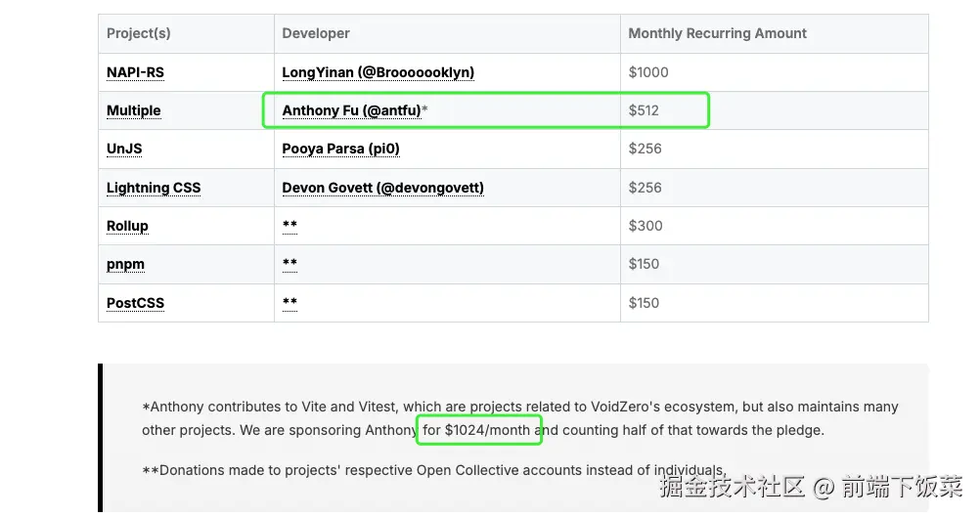Follow the Lightning CSS link
Viewport: 980px width, 517px height.
tap(154, 188)
